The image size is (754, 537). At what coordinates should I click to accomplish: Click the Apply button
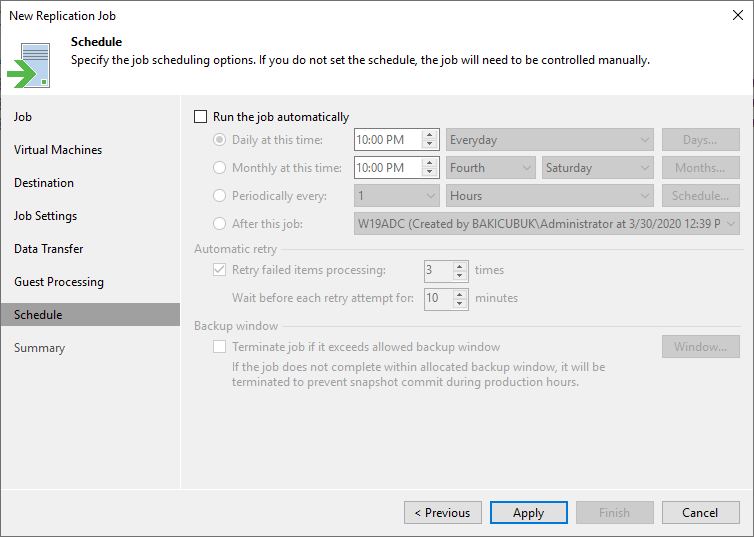click(528, 512)
